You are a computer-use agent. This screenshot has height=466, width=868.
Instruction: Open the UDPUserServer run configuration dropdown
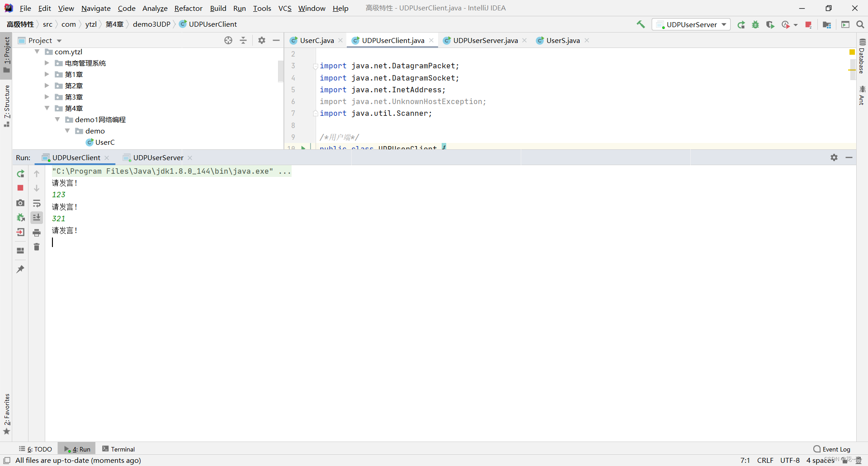[x=691, y=24]
